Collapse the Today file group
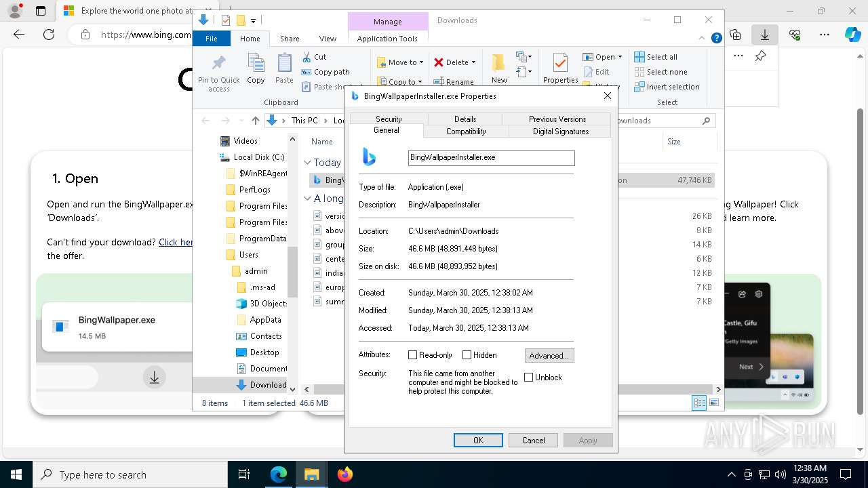Image resolution: width=868 pixels, height=488 pixels. pos(307,163)
